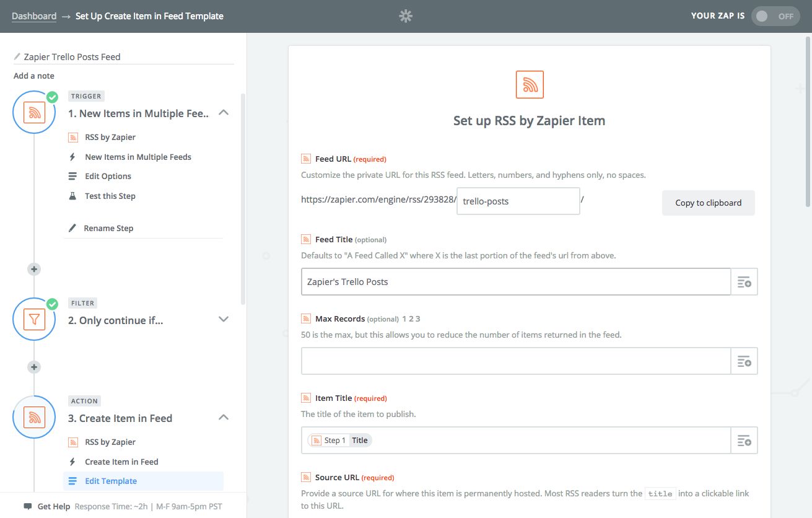Screen dimensions: 812x518
Task: Click the large RSS icon above form title
Action: (530, 84)
